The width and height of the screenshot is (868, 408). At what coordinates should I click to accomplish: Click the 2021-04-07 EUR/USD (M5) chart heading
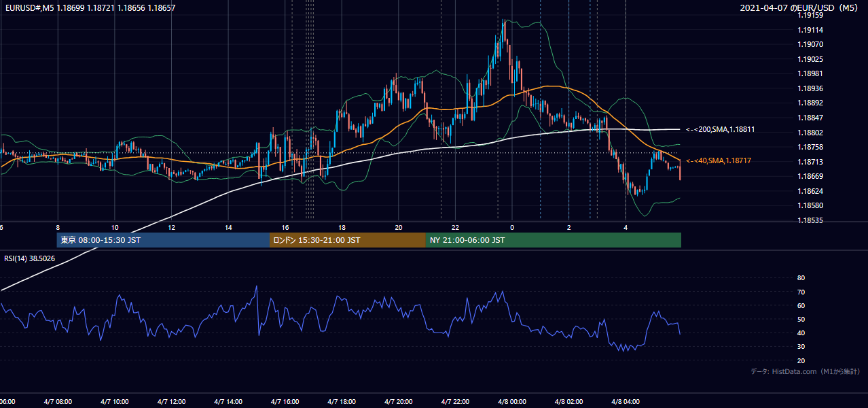798,8
